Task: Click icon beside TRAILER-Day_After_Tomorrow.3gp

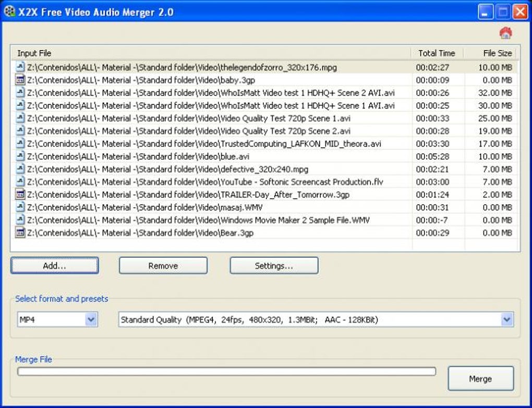Action: (x=20, y=194)
